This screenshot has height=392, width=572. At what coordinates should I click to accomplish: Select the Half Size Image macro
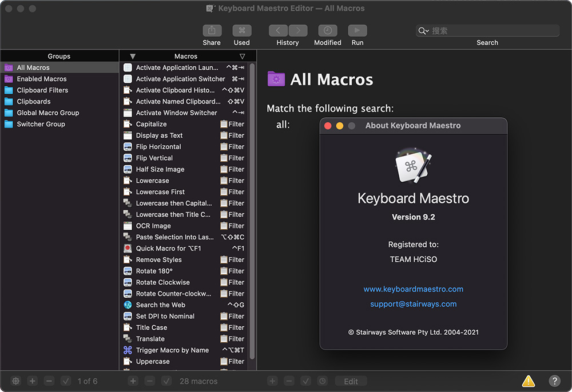[184, 169]
